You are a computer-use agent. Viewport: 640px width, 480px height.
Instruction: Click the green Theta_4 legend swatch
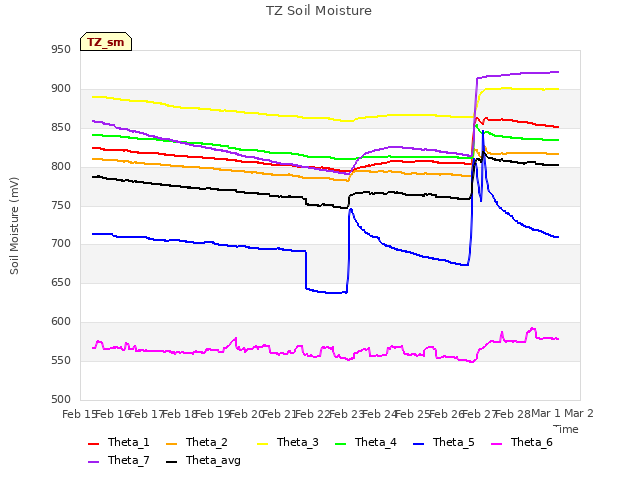point(340,443)
